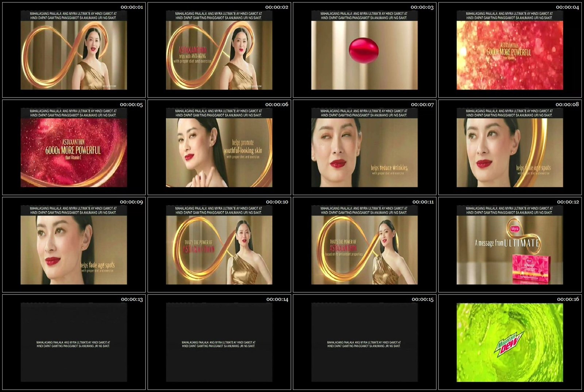Click "A message from ULTIMATE" text

tap(507, 243)
